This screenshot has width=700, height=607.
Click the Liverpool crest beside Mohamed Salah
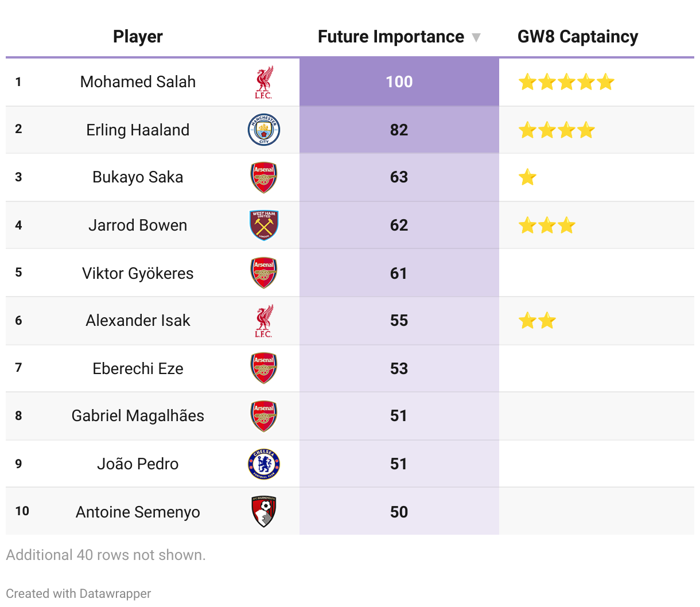coord(264,82)
